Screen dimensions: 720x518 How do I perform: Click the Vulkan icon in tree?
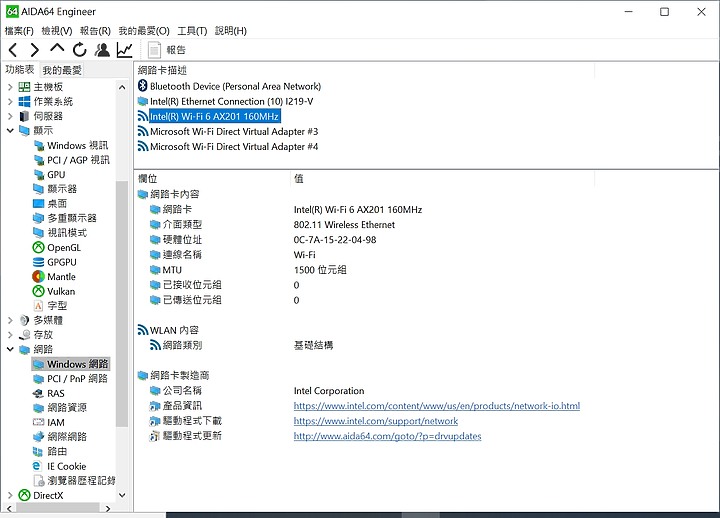(39, 291)
